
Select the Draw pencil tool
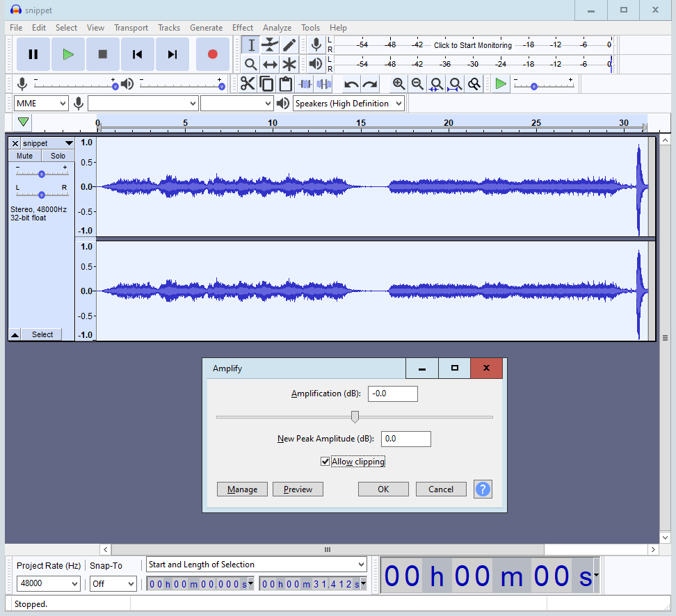[289, 45]
